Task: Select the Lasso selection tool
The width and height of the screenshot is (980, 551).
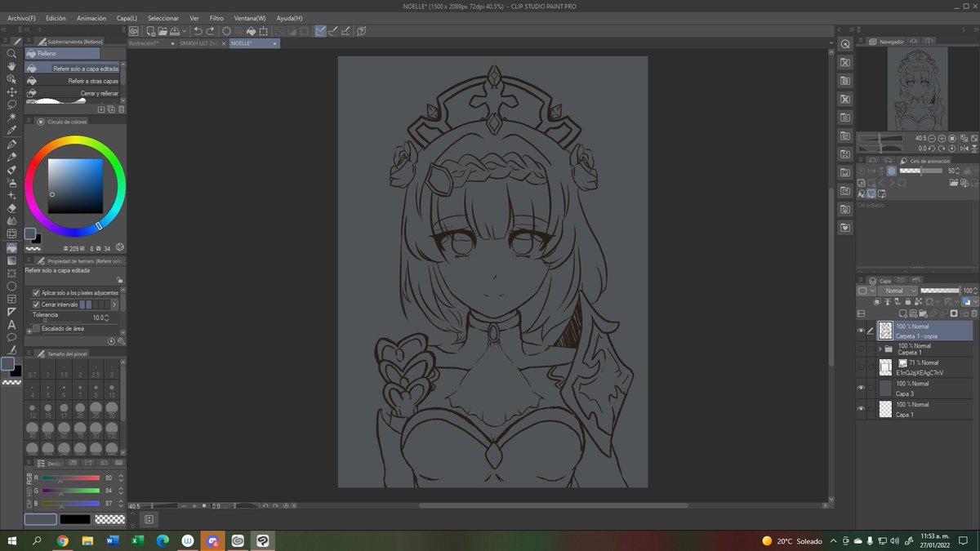Action: pos(11,104)
